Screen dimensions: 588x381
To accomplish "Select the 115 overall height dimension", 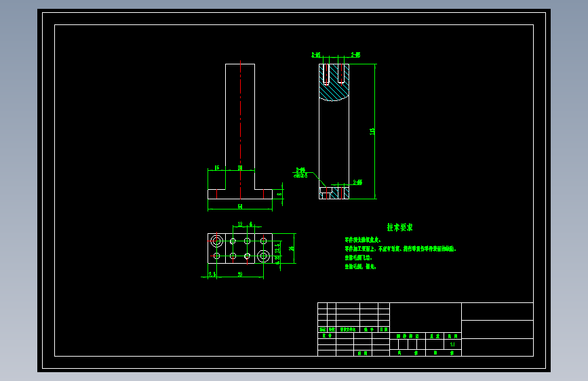I will [x=372, y=132].
